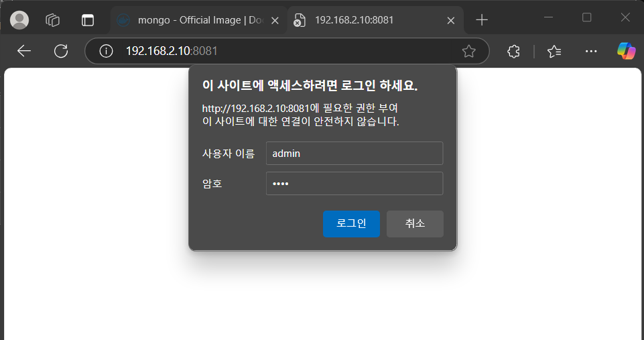Close the mongo Official Image tab
644x340 pixels.
point(275,20)
